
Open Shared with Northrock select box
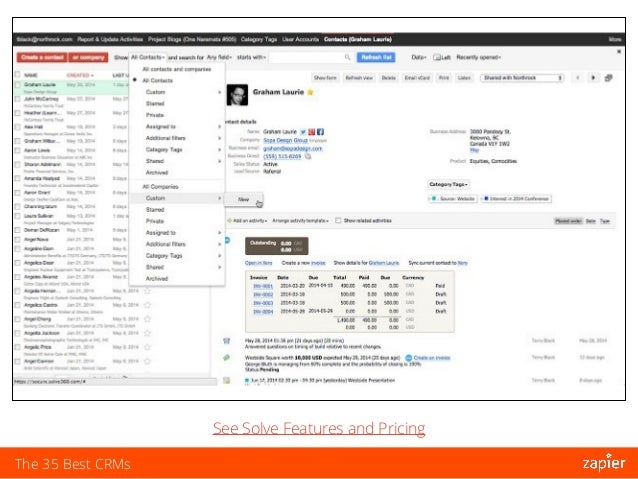pos(522,78)
